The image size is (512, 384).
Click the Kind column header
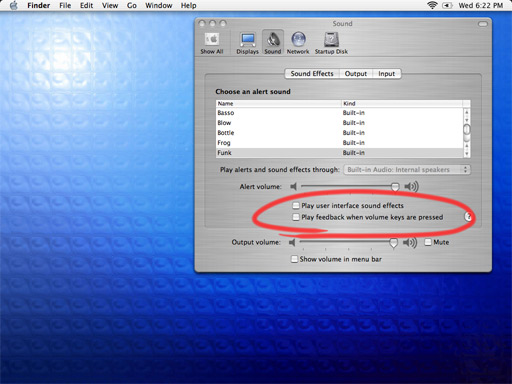pyautogui.click(x=402, y=104)
